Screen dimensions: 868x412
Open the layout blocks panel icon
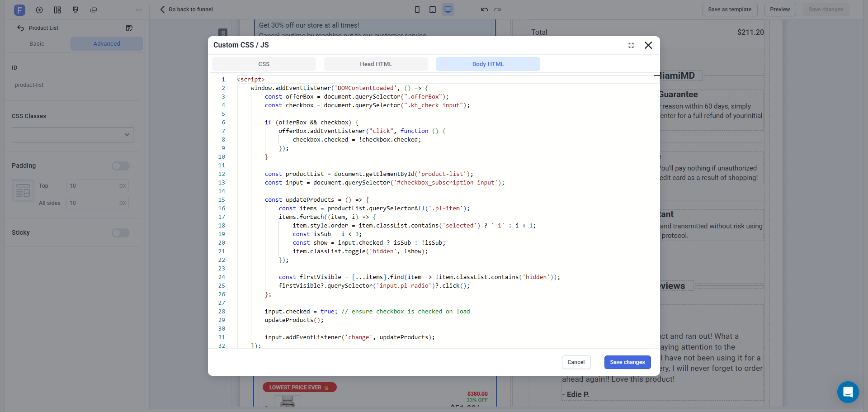57,10
